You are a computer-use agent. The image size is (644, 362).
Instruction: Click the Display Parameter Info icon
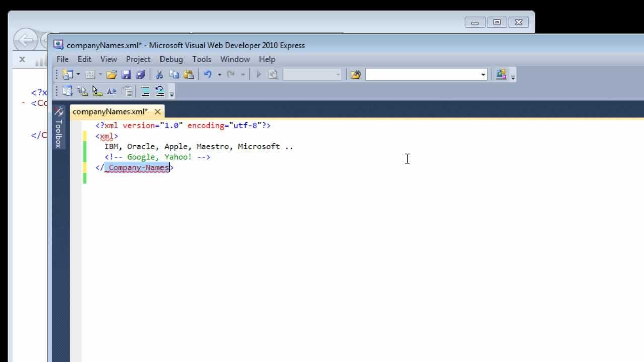(83, 91)
